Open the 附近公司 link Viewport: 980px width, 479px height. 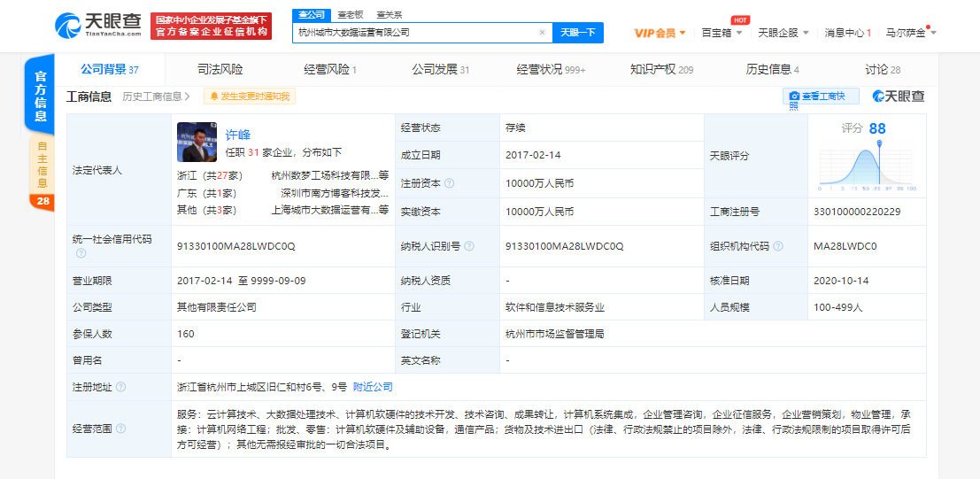click(373, 387)
